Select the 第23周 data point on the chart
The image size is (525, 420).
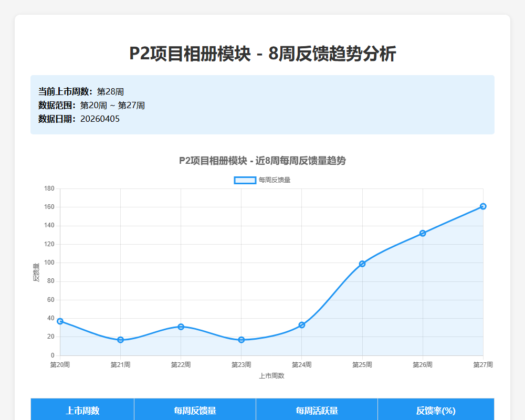coord(241,340)
